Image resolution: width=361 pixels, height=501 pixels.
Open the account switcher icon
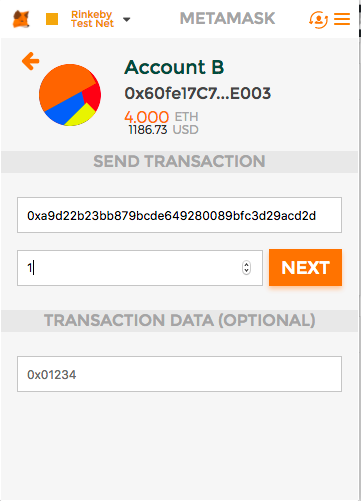coord(318,19)
